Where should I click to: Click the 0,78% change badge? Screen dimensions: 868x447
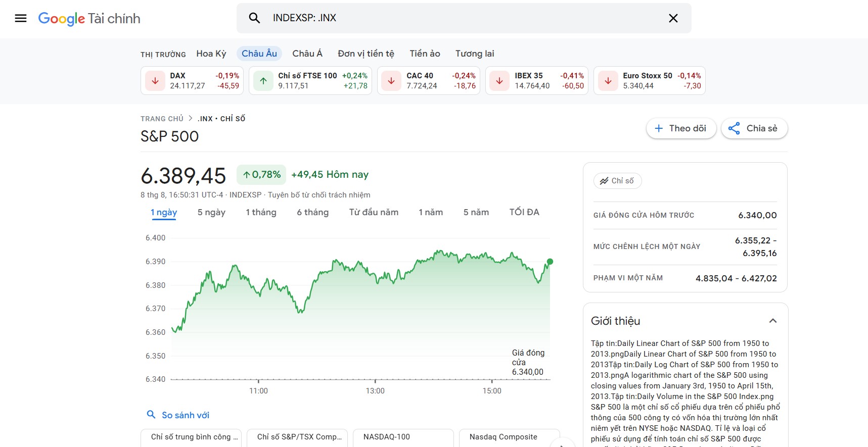[261, 175]
